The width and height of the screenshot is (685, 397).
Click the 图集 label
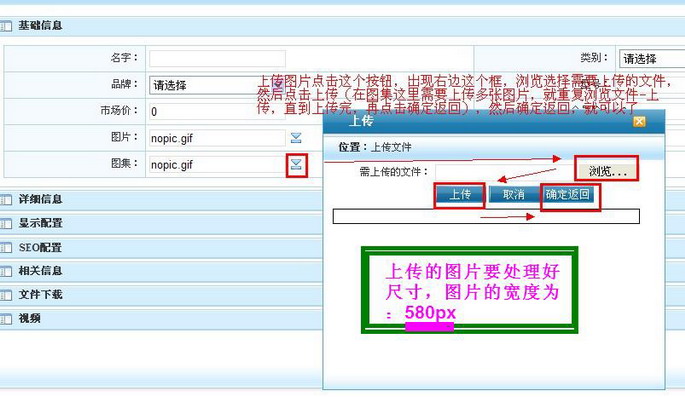pos(125,163)
